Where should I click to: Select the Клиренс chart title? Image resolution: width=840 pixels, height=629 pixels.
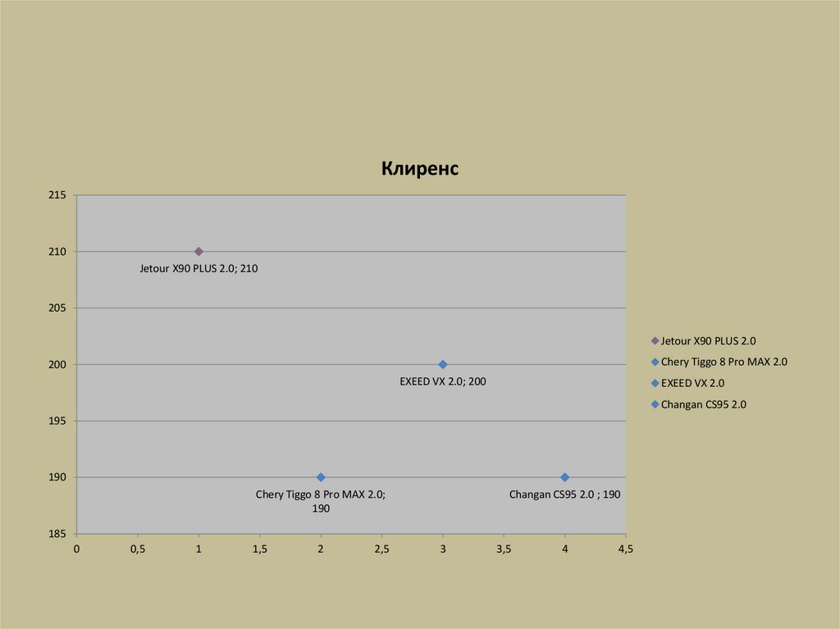click(420, 168)
